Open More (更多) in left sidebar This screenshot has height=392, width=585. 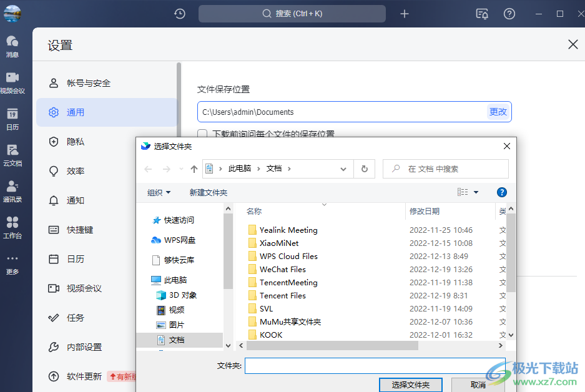coord(12,264)
